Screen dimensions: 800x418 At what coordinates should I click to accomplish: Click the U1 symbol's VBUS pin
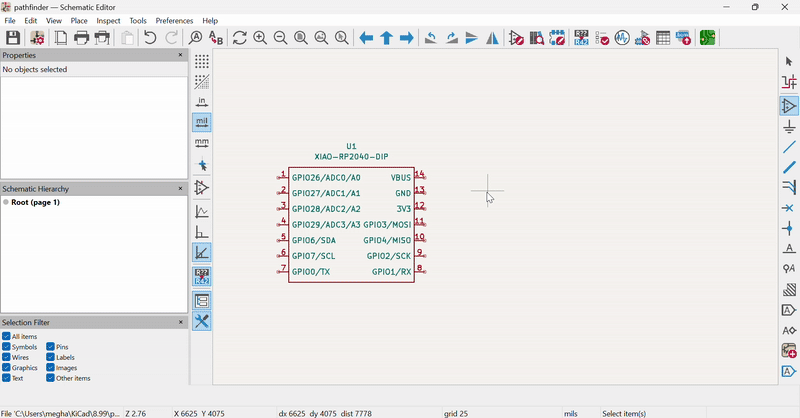coord(421,178)
